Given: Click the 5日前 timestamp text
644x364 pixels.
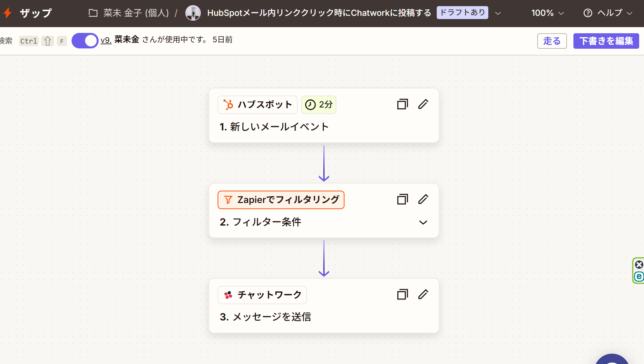Looking at the screenshot, I should pyautogui.click(x=222, y=40).
